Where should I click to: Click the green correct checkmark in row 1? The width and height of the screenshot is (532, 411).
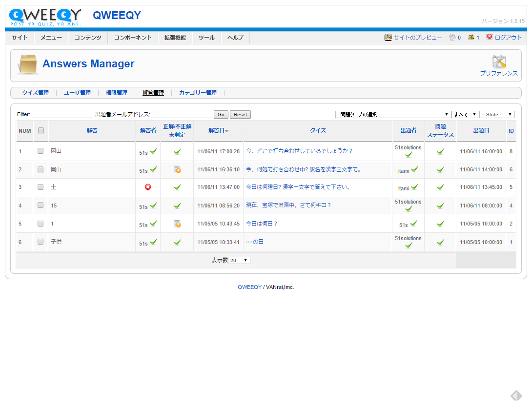point(177,151)
